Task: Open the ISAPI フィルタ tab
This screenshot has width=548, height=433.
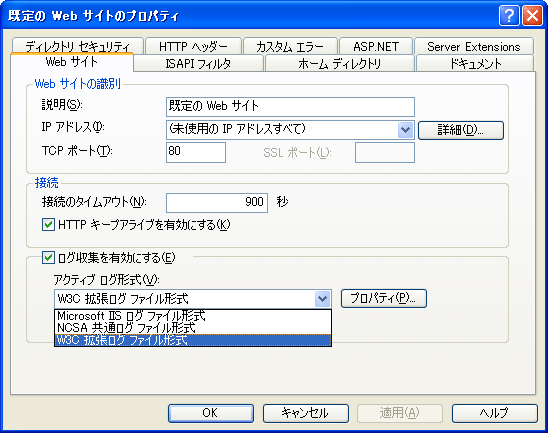Action: pos(198,64)
